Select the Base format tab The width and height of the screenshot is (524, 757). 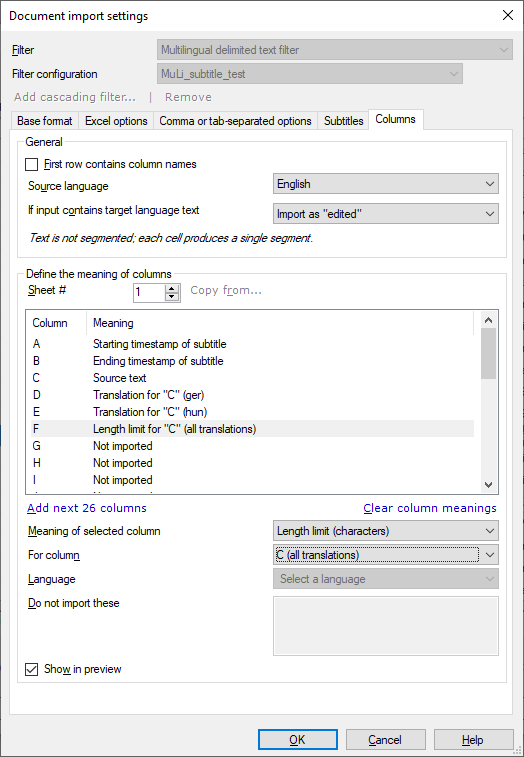[44, 121]
